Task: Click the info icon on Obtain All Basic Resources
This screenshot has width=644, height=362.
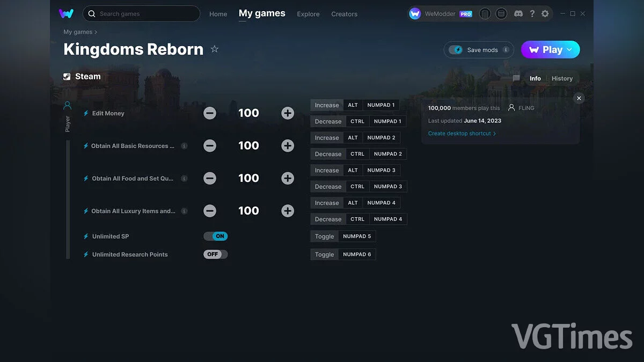Action: click(x=184, y=145)
